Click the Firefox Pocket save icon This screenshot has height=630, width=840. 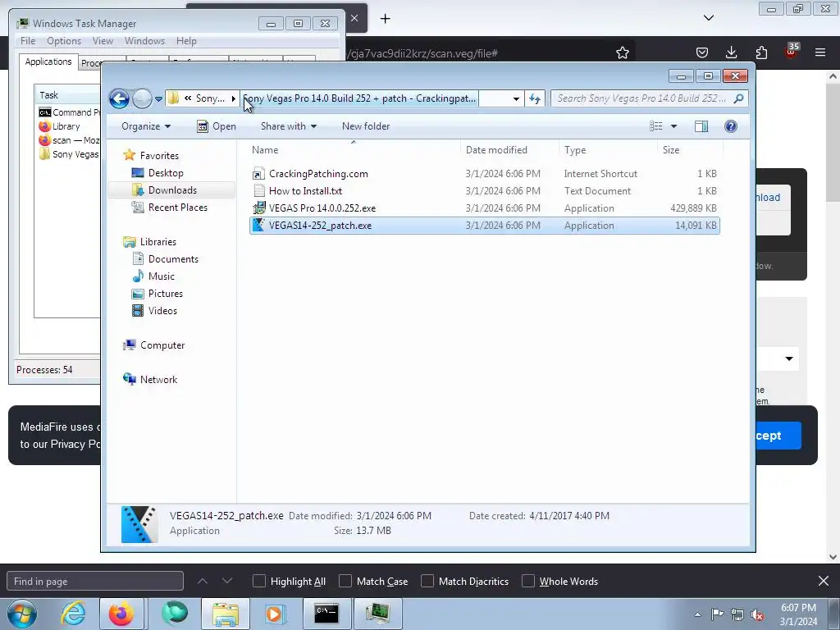coord(702,52)
